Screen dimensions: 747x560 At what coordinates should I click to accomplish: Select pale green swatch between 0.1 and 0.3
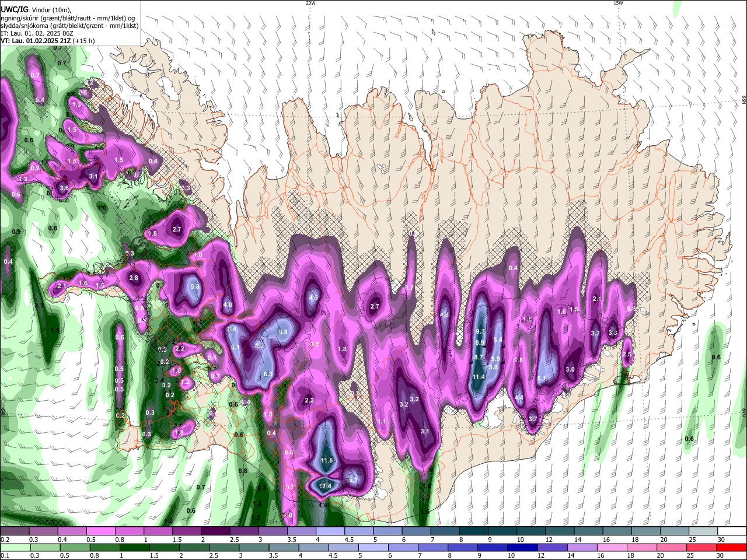point(14,547)
